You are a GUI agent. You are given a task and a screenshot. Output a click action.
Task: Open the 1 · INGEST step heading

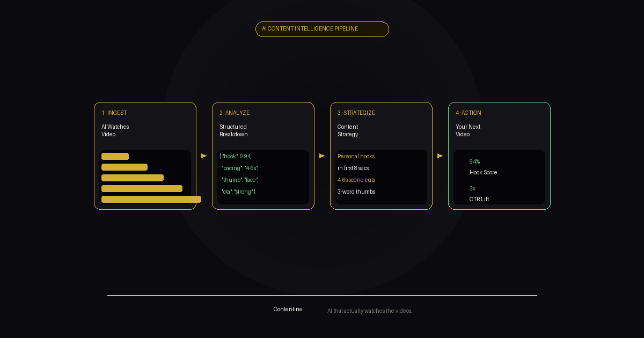(114, 113)
